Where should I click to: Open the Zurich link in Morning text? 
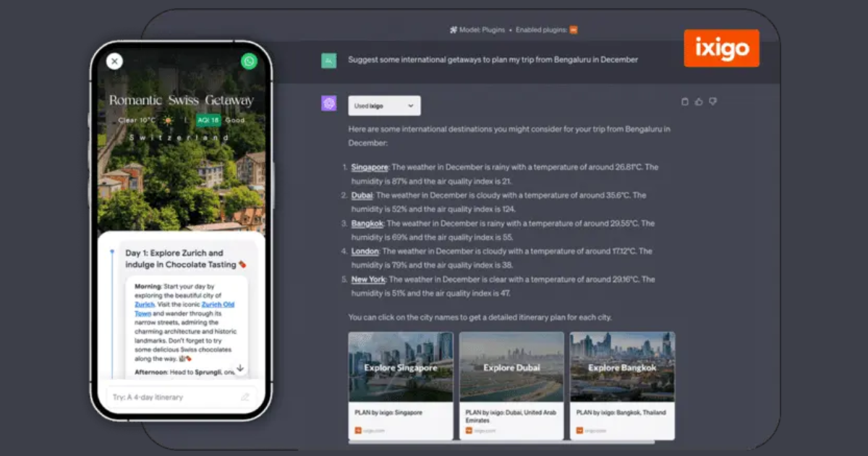145,305
